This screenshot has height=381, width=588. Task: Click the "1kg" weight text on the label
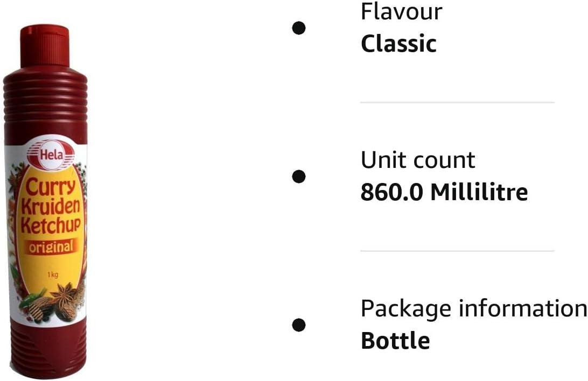[52, 275]
